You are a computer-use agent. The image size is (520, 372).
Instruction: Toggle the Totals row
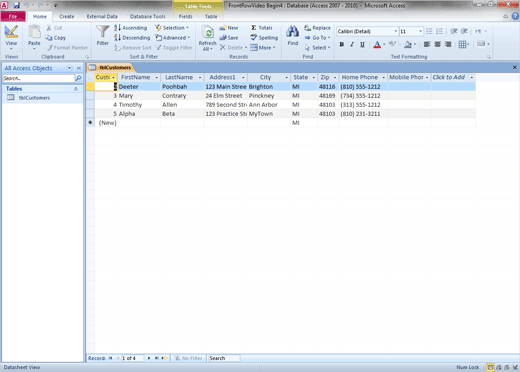tap(262, 28)
